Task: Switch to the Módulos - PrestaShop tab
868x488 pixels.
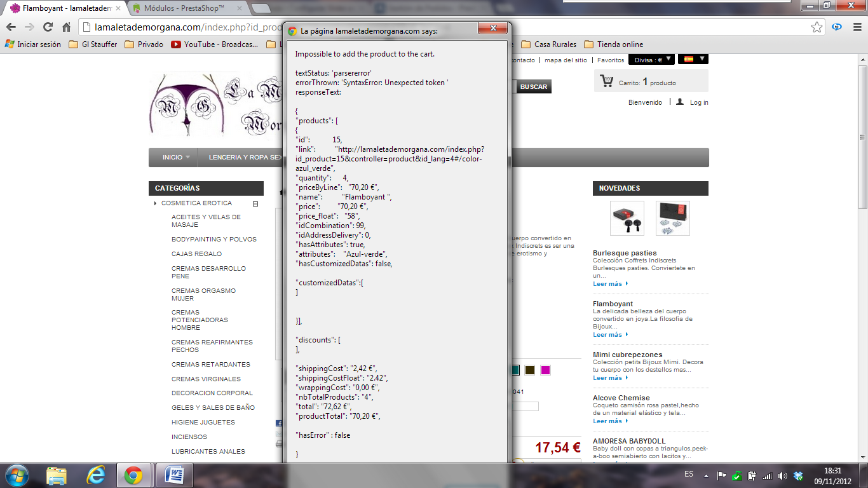Action: click(184, 9)
